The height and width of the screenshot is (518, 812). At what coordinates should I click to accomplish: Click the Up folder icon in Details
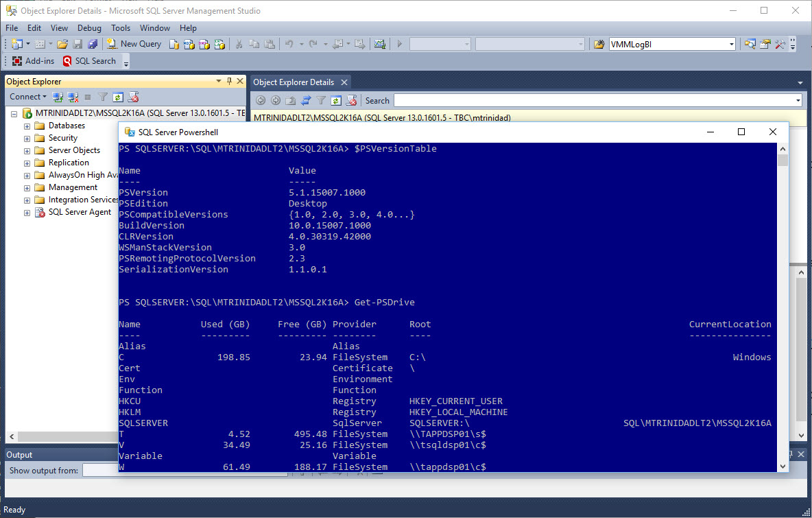pyautogui.click(x=291, y=100)
